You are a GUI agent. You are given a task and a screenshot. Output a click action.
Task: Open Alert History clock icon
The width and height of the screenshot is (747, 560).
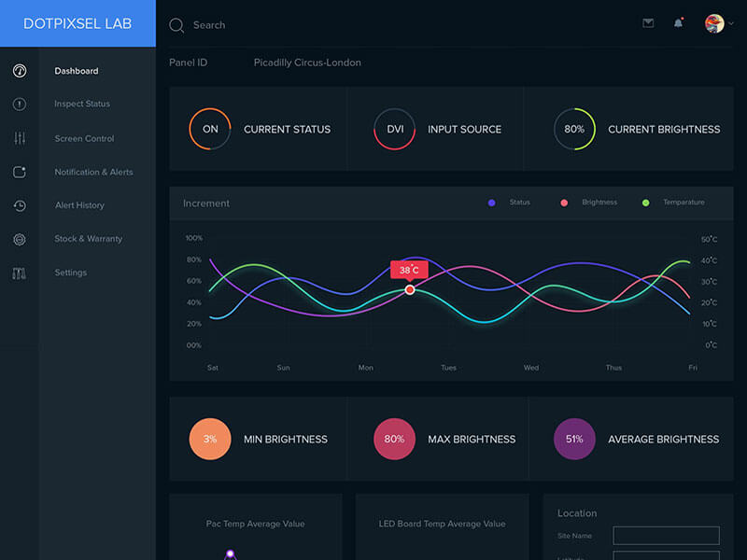[x=20, y=205]
